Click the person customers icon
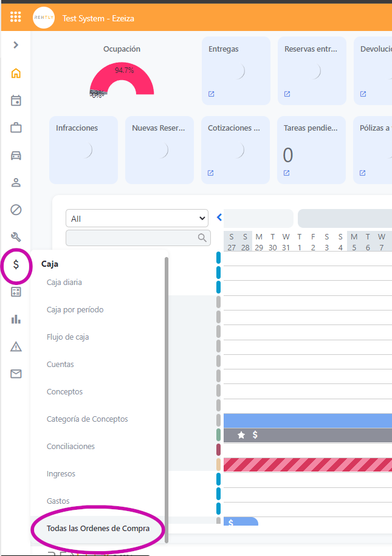The height and width of the screenshot is (556, 392). [16, 182]
